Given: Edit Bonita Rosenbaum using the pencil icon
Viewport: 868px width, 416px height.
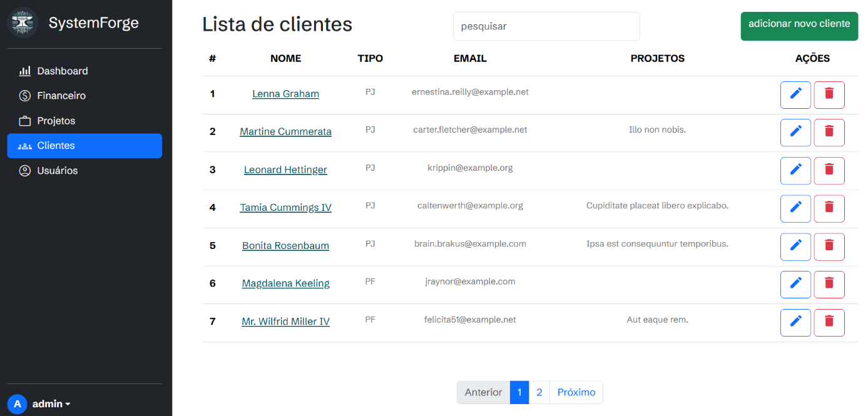Looking at the screenshot, I should 795,246.
